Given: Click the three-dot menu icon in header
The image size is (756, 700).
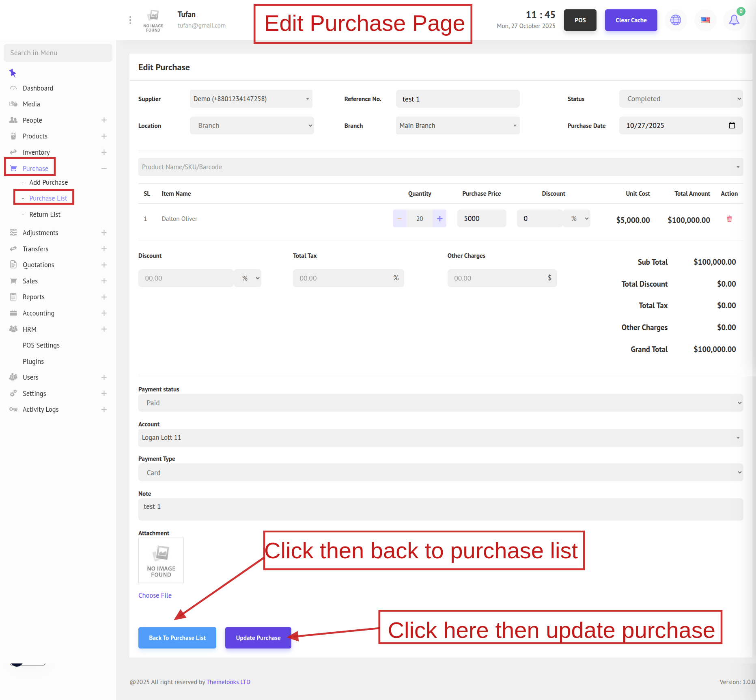Looking at the screenshot, I should coord(130,20).
